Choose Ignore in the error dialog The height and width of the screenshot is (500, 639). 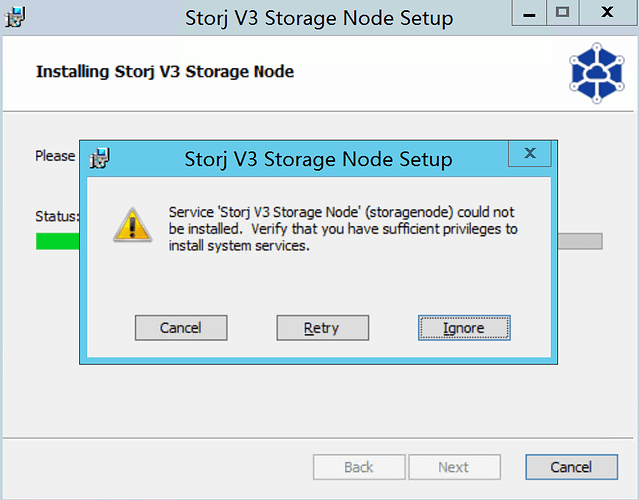pos(464,327)
